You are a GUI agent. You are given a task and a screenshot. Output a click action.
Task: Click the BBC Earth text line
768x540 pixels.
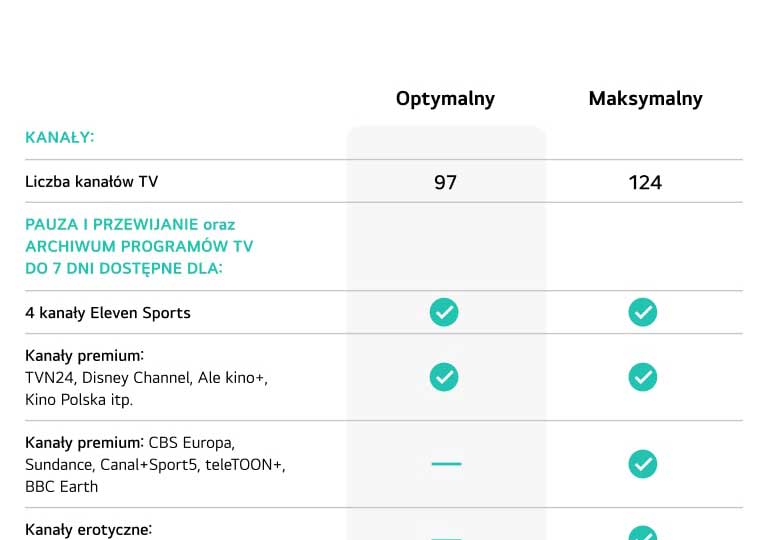tap(62, 487)
